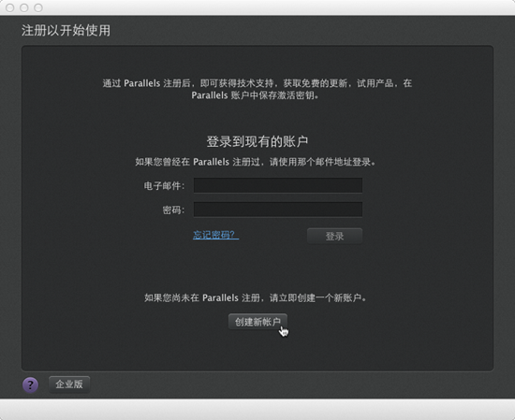Open the 忘记密码? link

215,235
